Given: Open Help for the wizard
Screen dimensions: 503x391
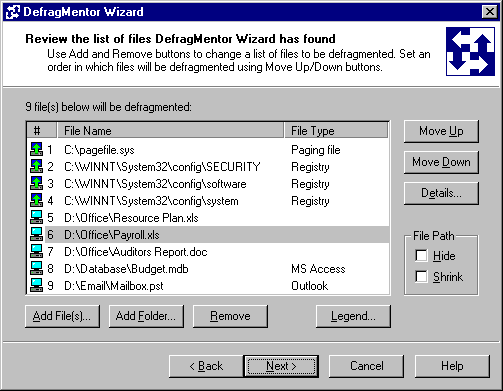Looking at the screenshot, I should pos(452,366).
